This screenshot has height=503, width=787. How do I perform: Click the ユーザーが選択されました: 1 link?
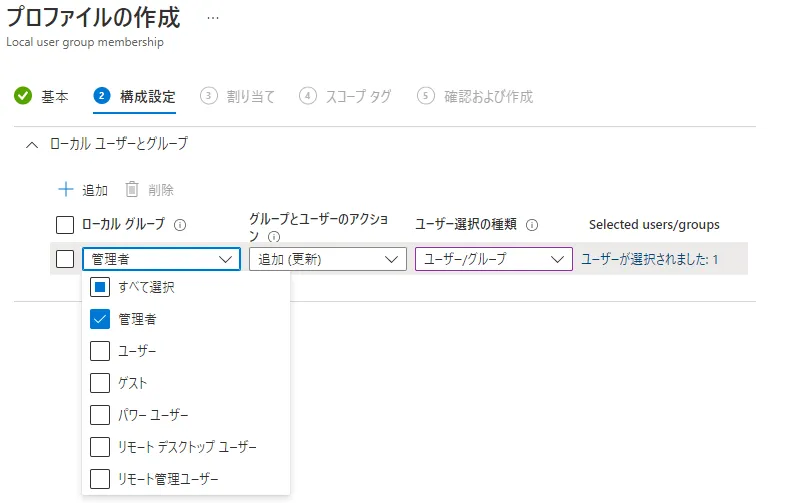pos(649,260)
